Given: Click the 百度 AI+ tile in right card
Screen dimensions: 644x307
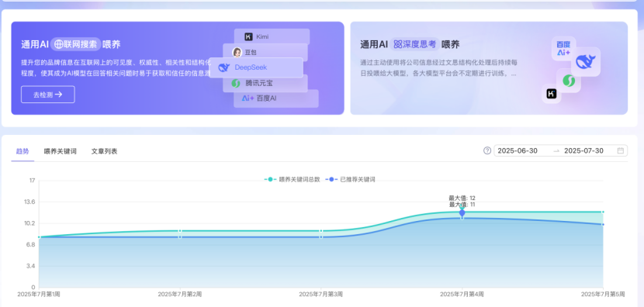Looking at the screenshot, I should (563, 48).
